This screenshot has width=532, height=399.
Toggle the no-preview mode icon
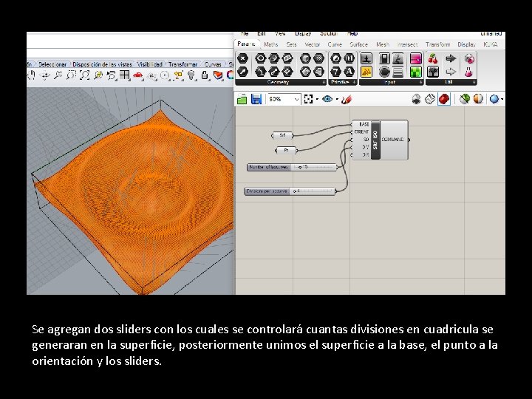(x=416, y=99)
